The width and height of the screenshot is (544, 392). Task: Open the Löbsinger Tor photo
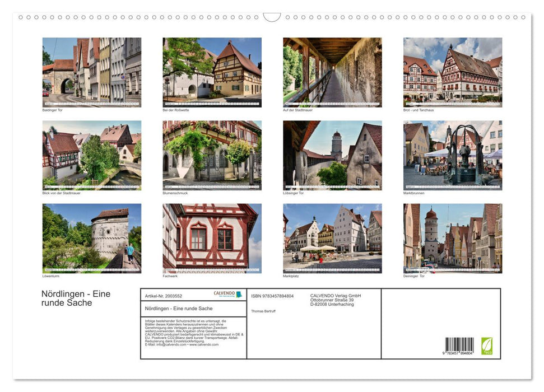[333, 155]
